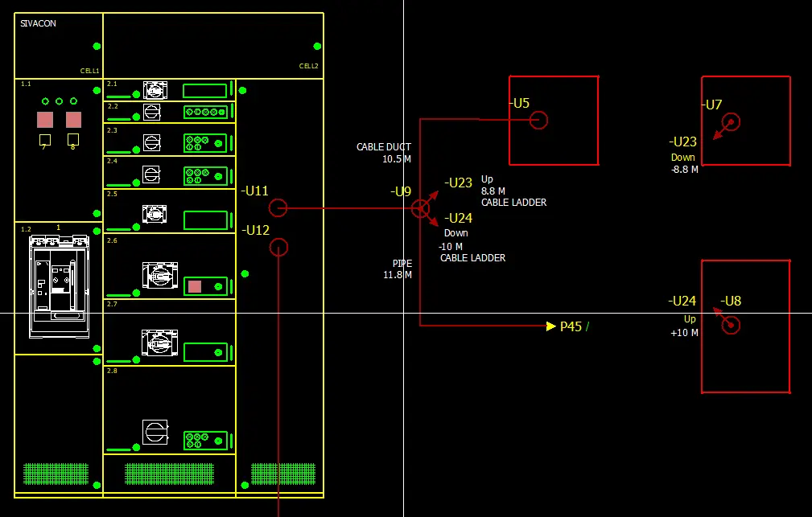Click the P45 reference text

[x=571, y=326]
